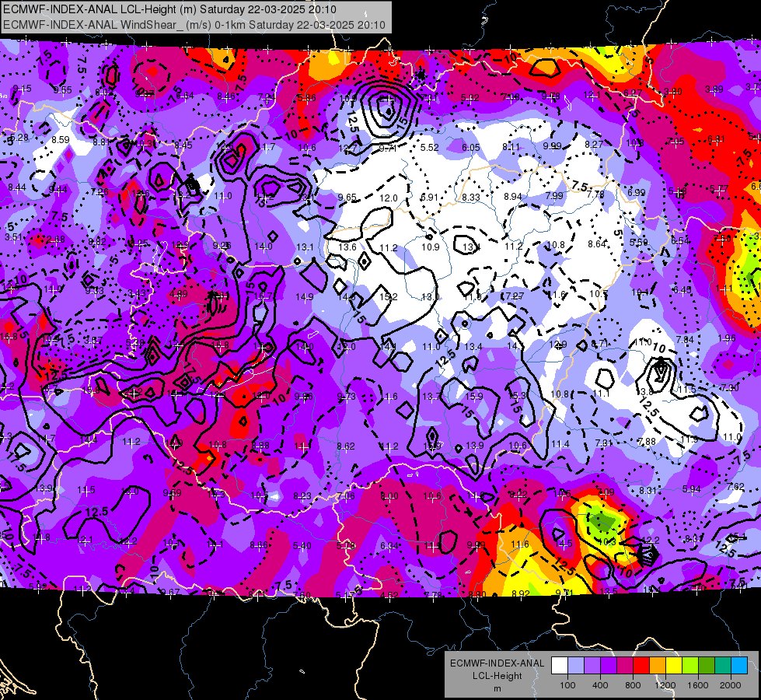Click the red legend swatch
The image size is (761, 700).
click(x=641, y=666)
